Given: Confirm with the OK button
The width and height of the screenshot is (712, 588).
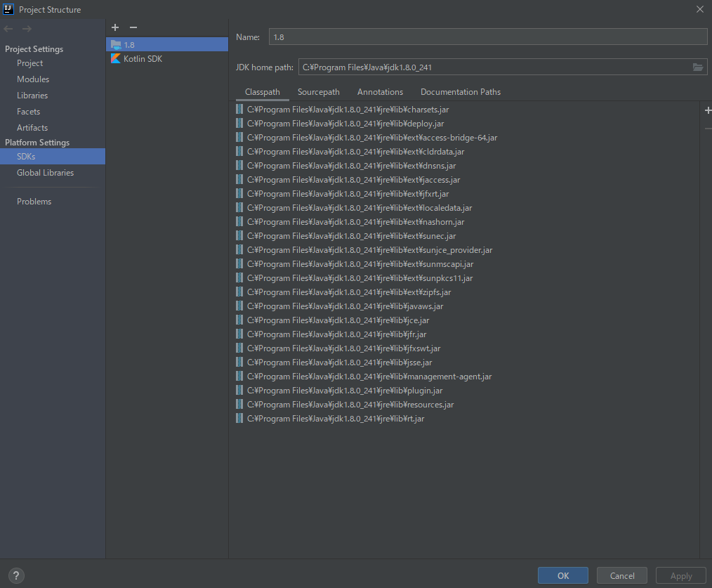Looking at the screenshot, I should [563, 575].
